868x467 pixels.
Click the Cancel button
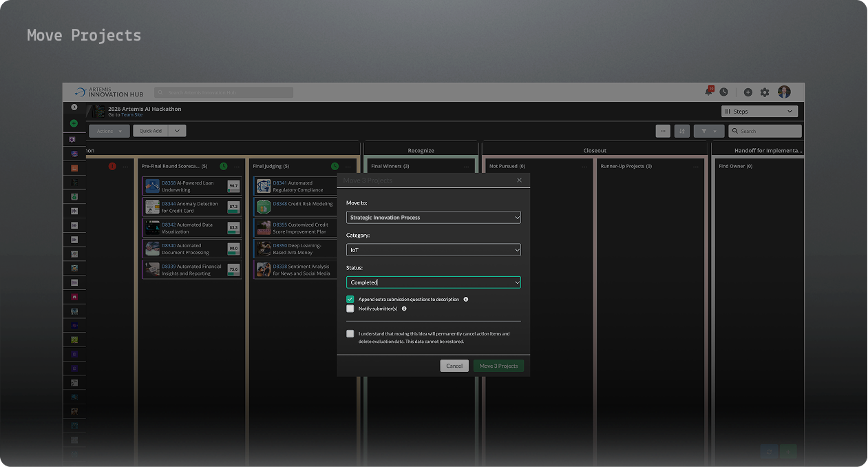[454, 366]
